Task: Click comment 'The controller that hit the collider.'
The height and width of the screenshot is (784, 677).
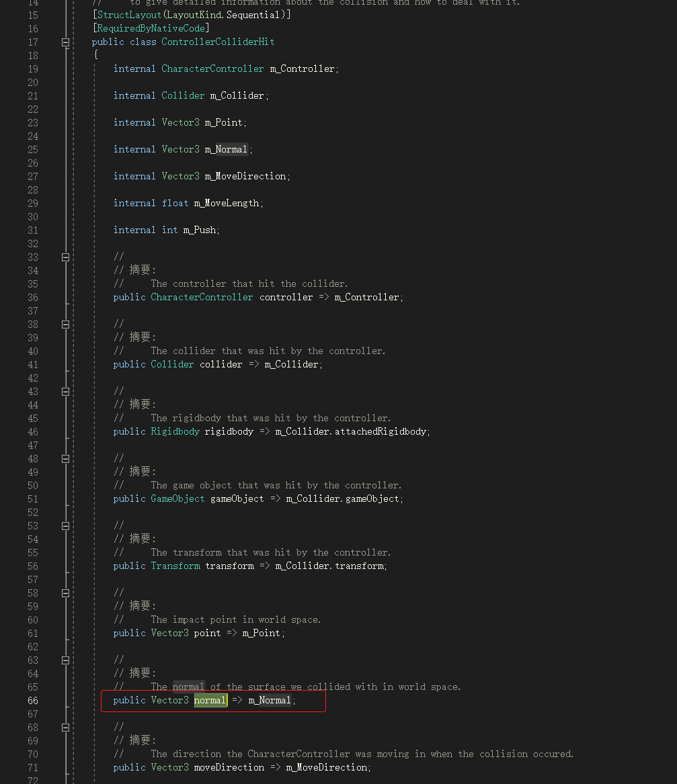Action: (x=249, y=284)
